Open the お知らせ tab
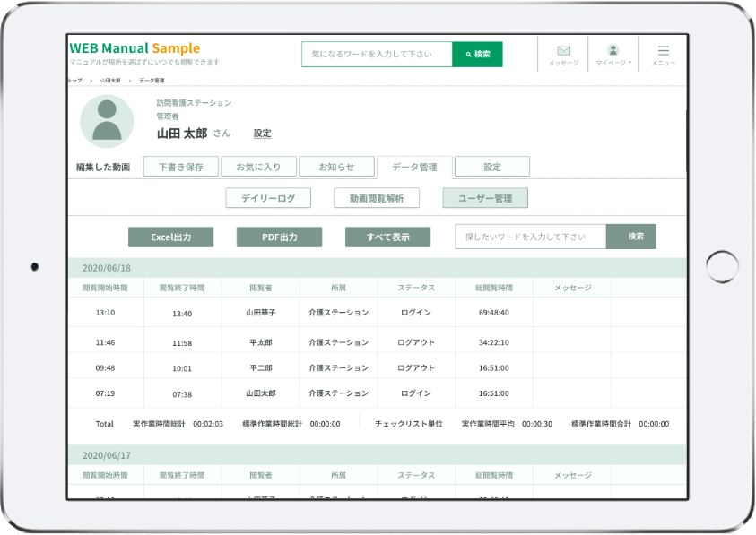Viewport: 756px width, 535px height. tap(335, 167)
